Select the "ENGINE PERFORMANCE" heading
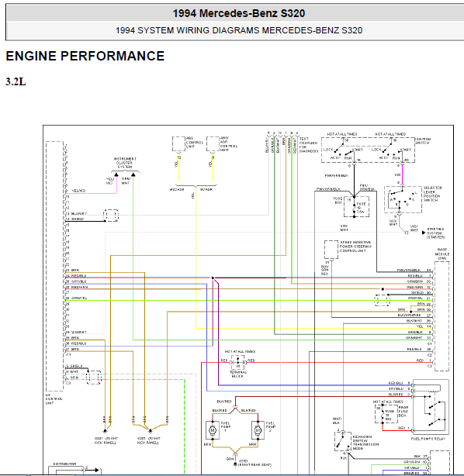This screenshot has width=464, height=476. click(x=85, y=56)
